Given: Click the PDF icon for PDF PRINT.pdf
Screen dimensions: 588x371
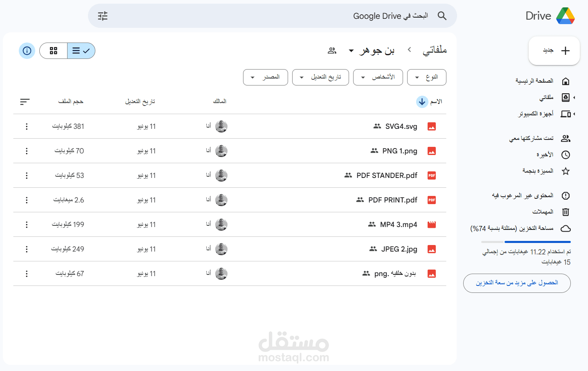Looking at the screenshot, I should [432, 200].
